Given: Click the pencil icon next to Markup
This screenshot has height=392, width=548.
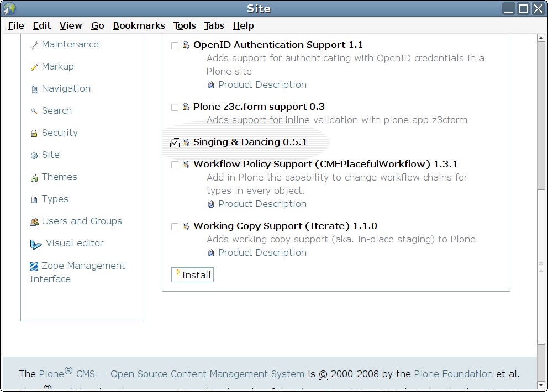Looking at the screenshot, I should point(34,67).
